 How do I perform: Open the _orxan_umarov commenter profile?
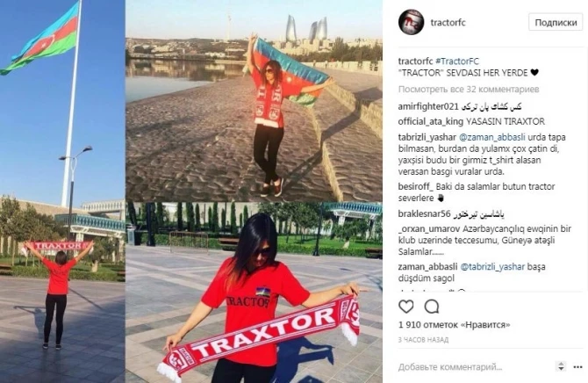tap(429, 228)
